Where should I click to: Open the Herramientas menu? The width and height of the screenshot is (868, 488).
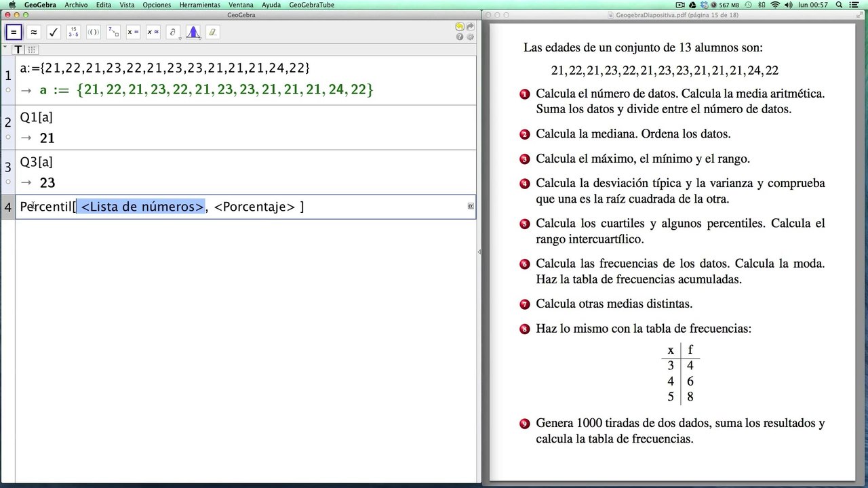tap(200, 5)
